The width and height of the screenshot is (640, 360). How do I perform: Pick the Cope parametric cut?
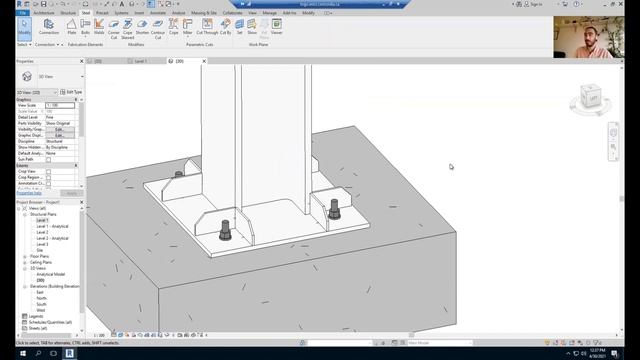(x=173, y=27)
